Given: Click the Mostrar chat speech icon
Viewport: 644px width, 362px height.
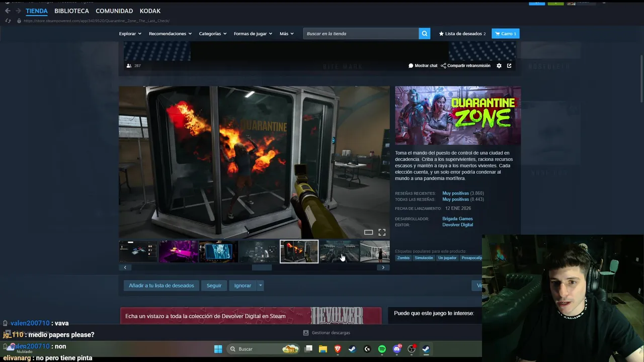Looking at the screenshot, I should tap(411, 66).
